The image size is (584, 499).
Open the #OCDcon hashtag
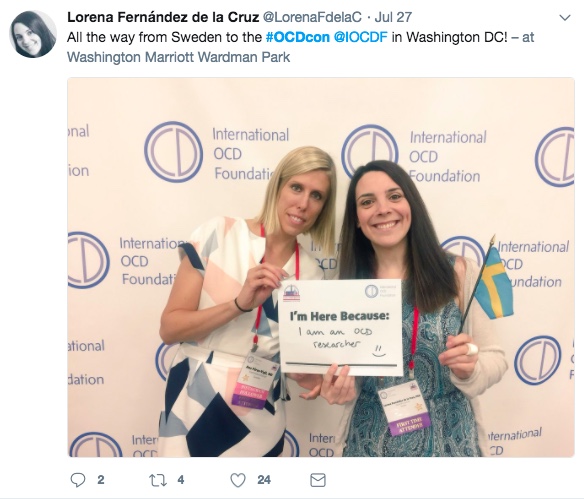tap(298, 37)
